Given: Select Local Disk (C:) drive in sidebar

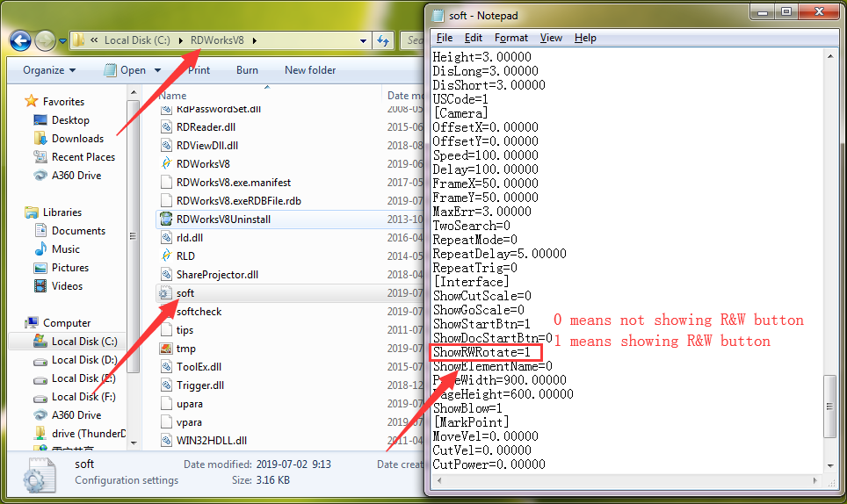Looking at the screenshot, I should click(x=84, y=341).
